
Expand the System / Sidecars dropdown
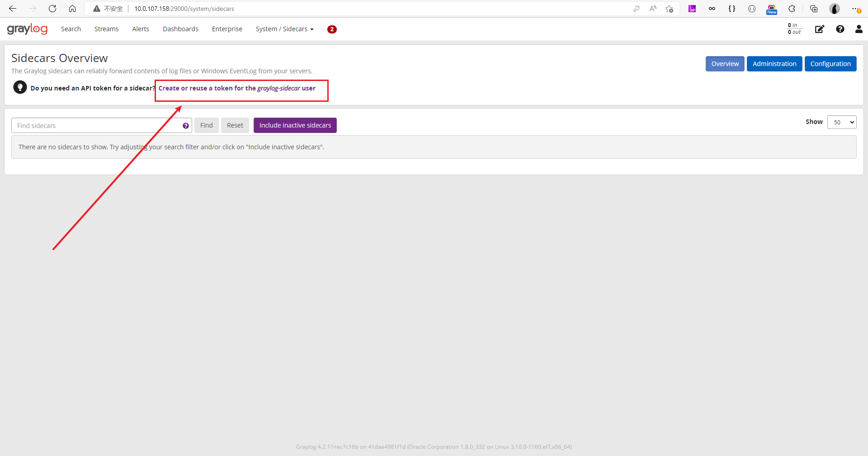[285, 29]
